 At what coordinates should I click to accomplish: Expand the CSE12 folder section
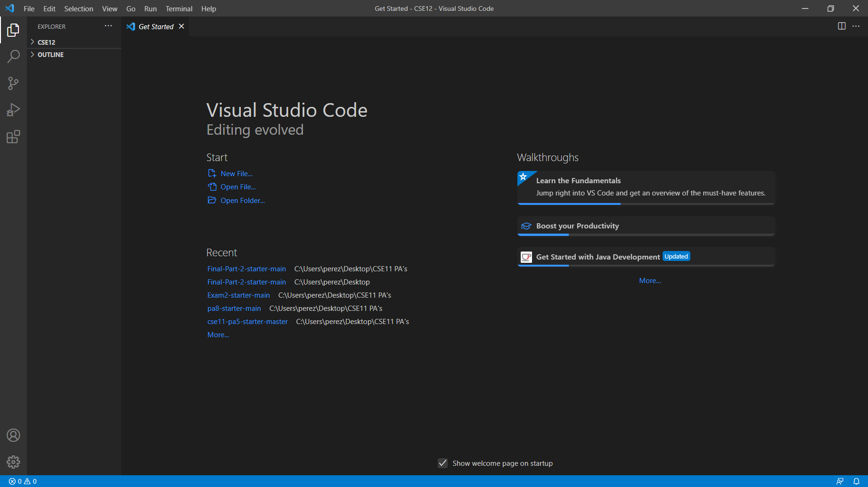coord(46,42)
